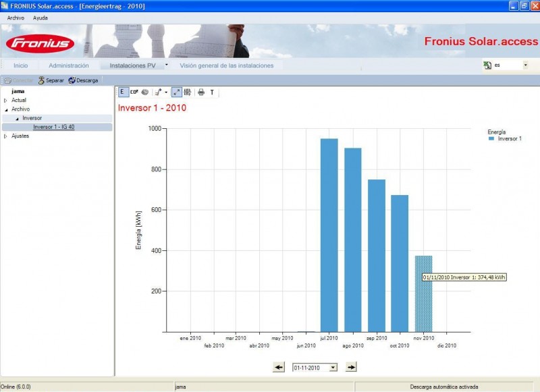This screenshot has height=392, width=540.
Task: Click the Descarga download button
Action: coord(83,80)
